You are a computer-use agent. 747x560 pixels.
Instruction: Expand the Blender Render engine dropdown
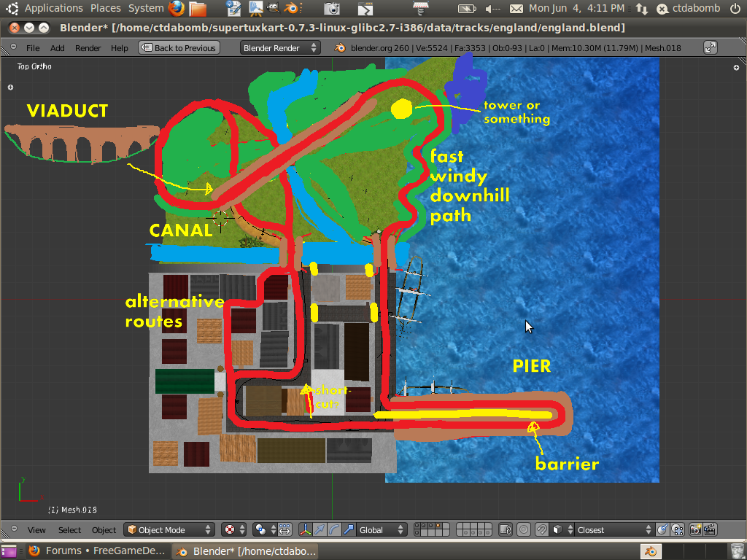pyautogui.click(x=280, y=47)
